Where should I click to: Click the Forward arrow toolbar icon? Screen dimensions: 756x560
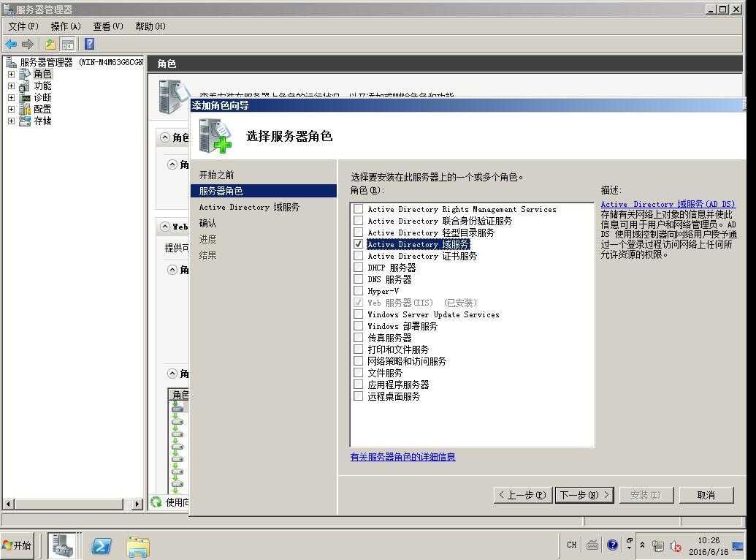point(28,45)
